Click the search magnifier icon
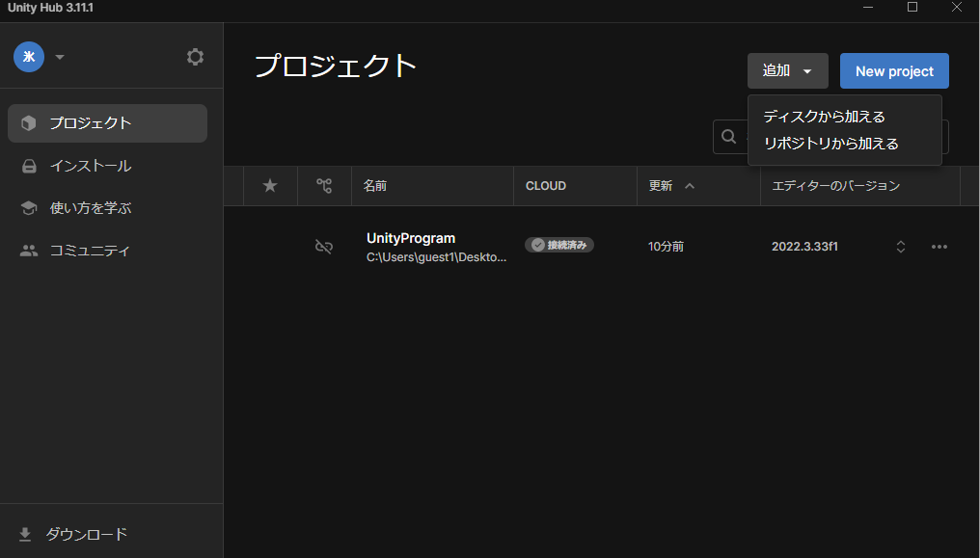This screenshot has width=980, height=558. click(729, 137)
